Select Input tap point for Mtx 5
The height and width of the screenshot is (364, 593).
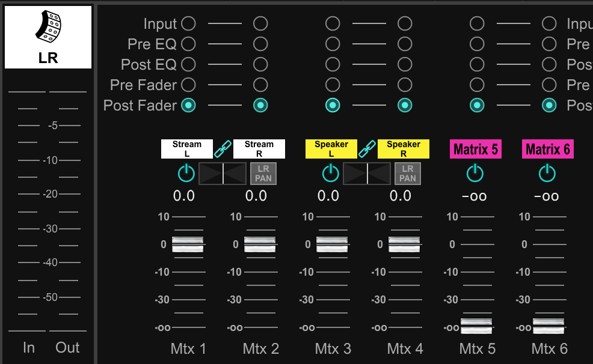pyautogui.click(x=477, y=23)
